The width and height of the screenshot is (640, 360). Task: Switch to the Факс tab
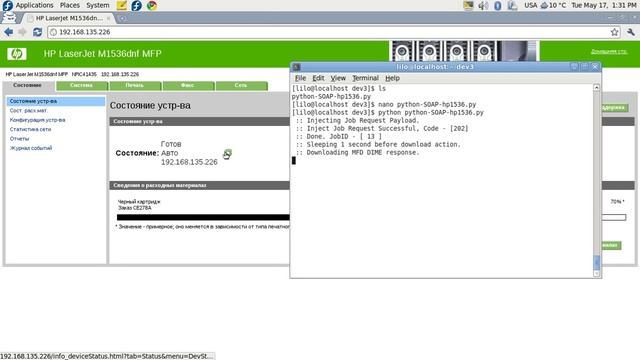click(x=187, y=85)
